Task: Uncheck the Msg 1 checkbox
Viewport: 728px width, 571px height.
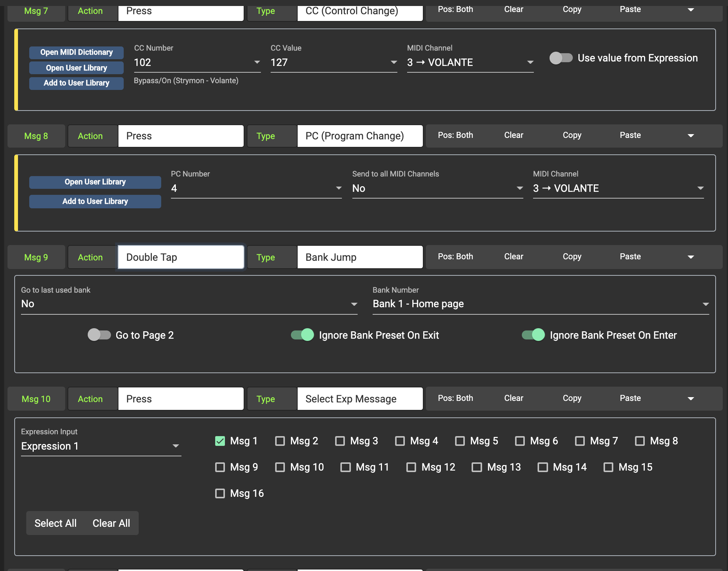Action: pyautogui.click(x=220, y=441)
